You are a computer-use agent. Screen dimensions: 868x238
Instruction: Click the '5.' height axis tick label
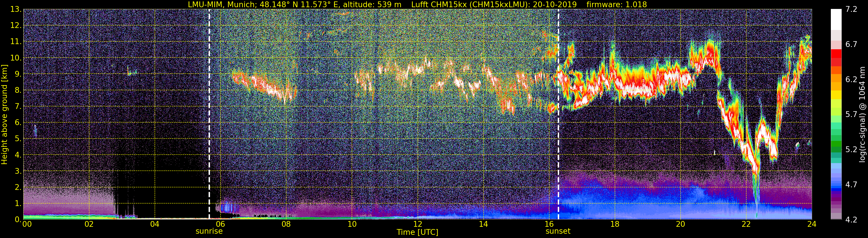pos(18,139)
